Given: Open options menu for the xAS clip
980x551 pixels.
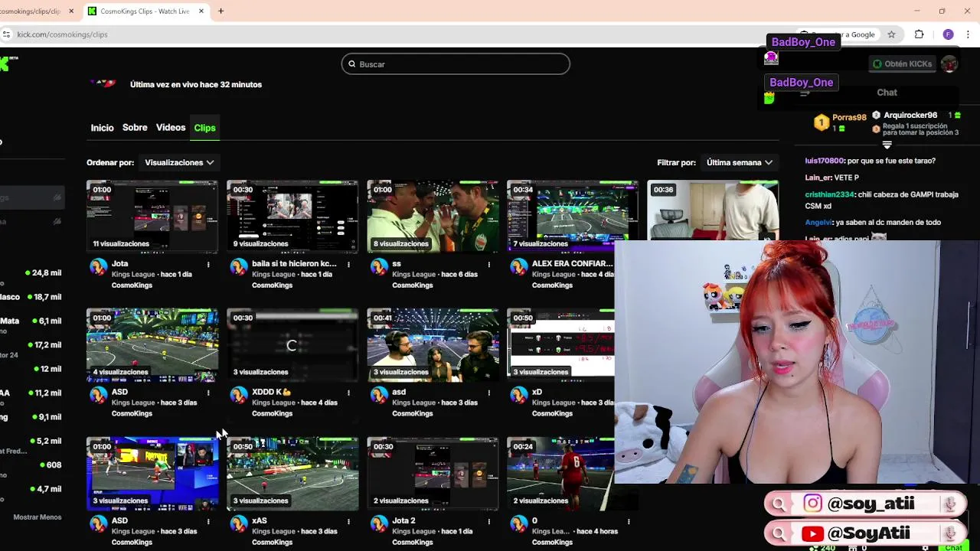Looking at the screenshot, I should tap(348, 521).
